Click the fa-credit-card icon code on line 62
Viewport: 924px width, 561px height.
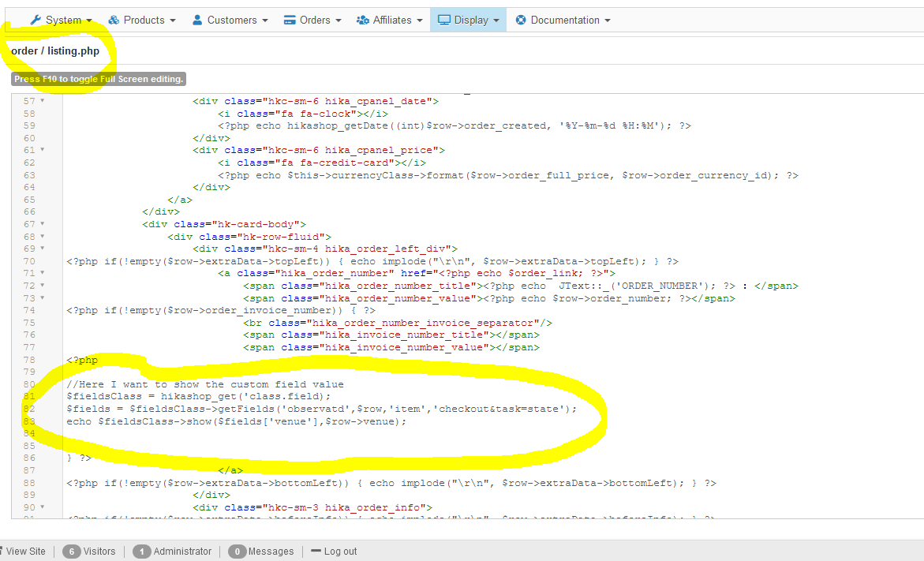pos(322,163)
